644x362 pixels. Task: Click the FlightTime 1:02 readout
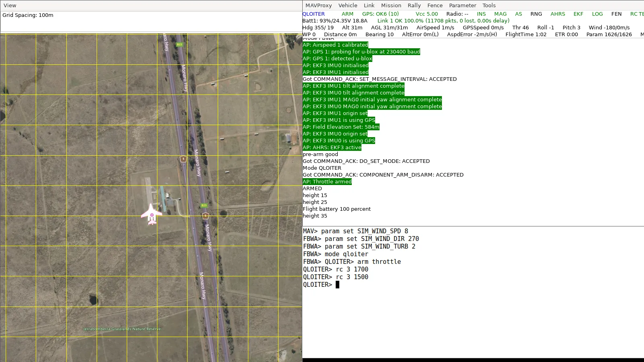(526, 35)
